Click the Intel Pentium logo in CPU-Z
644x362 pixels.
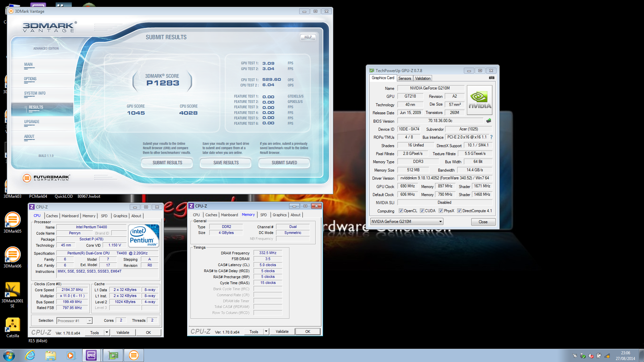144,236
